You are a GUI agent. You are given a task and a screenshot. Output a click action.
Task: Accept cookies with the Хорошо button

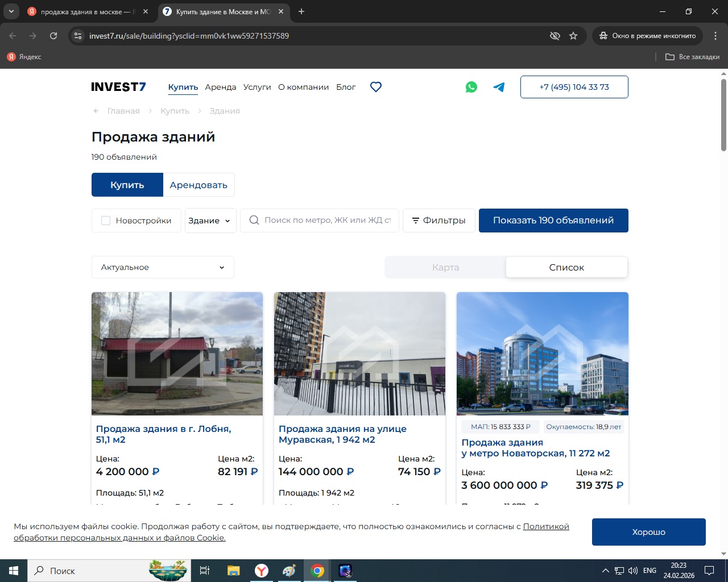pos(649,532)
